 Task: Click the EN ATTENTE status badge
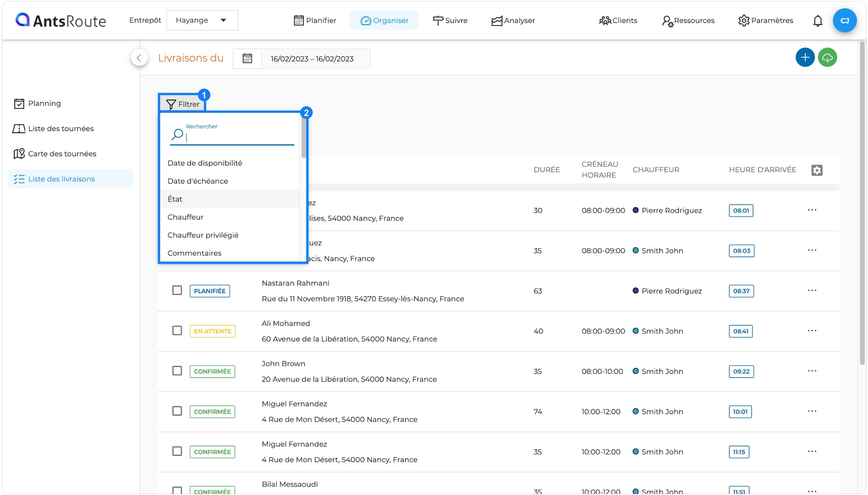(213, 331)
